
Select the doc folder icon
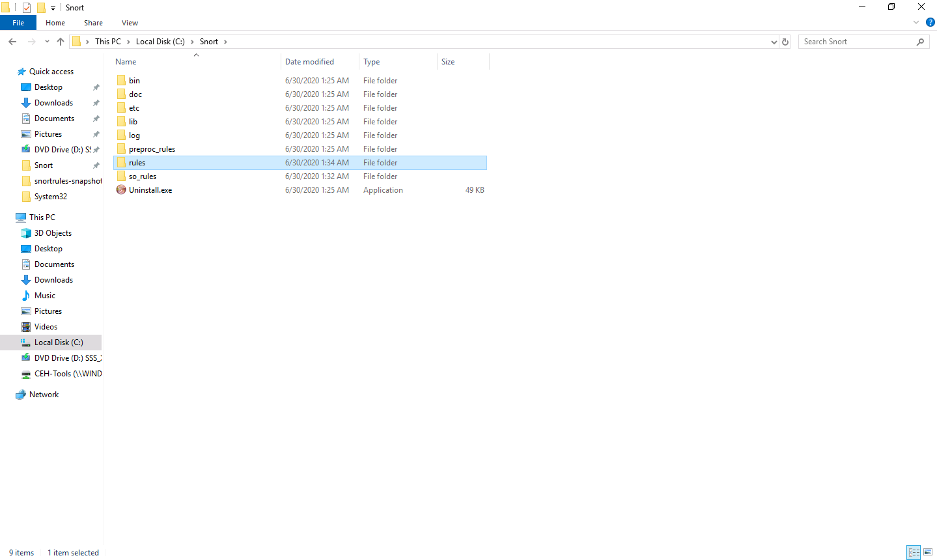coord(121,94)
